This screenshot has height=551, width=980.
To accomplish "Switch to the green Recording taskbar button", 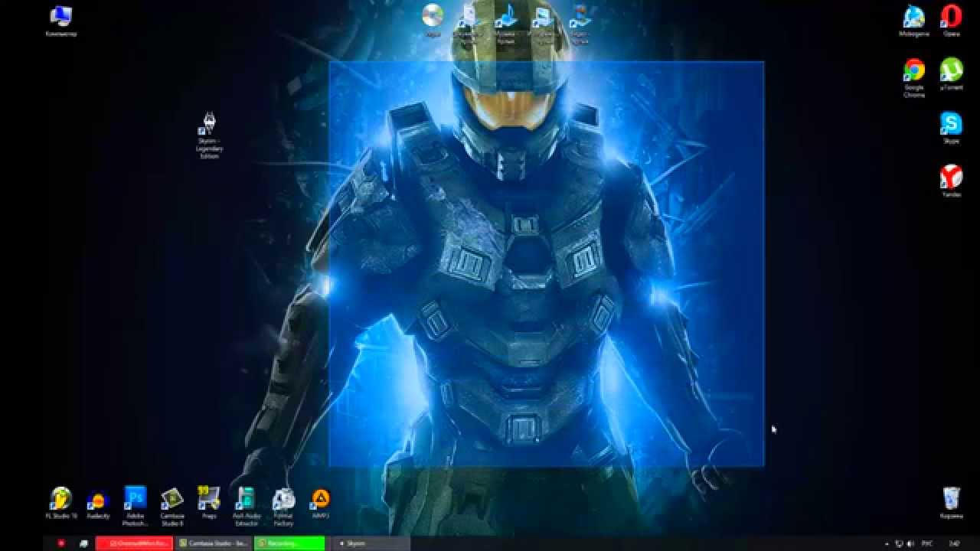I will click(289, 543).
